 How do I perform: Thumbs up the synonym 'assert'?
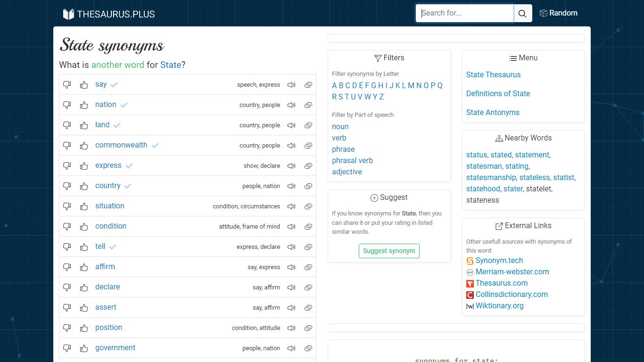pyautogui.click(x=84, y=308)
